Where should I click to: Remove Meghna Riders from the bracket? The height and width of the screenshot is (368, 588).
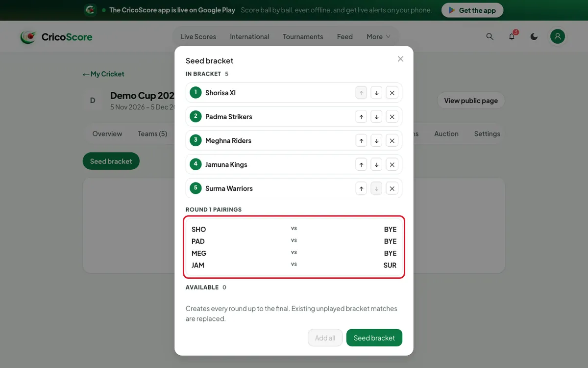[x=392, y=141]
